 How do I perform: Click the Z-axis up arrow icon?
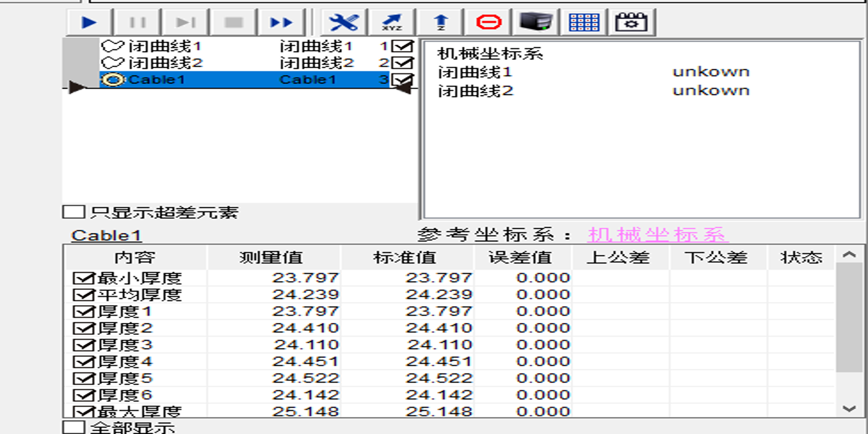(x=440, y=23)
